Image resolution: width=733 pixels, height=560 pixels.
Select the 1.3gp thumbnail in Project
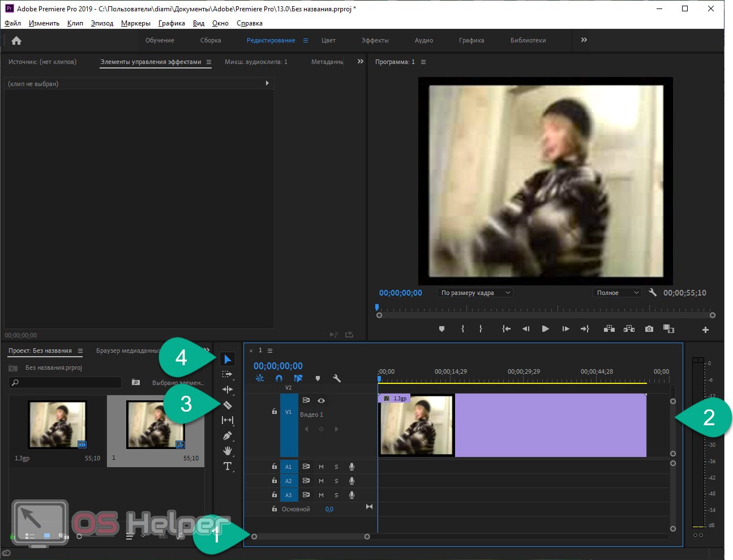point(58,425)
